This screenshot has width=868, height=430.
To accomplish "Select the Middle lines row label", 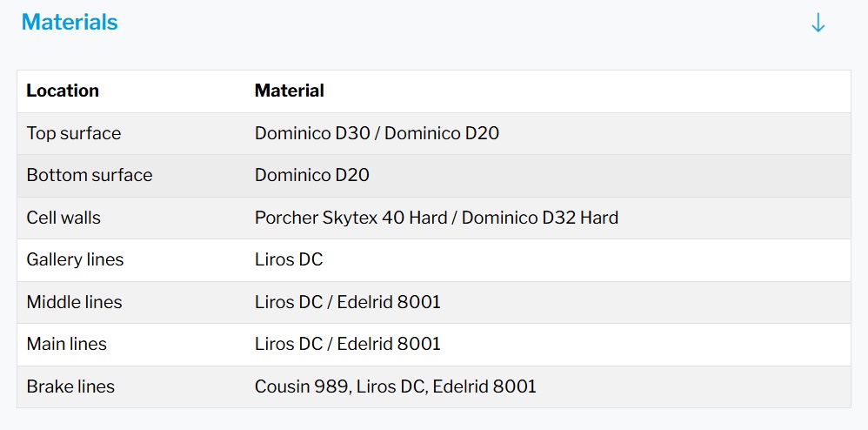I will pos(74,302).
